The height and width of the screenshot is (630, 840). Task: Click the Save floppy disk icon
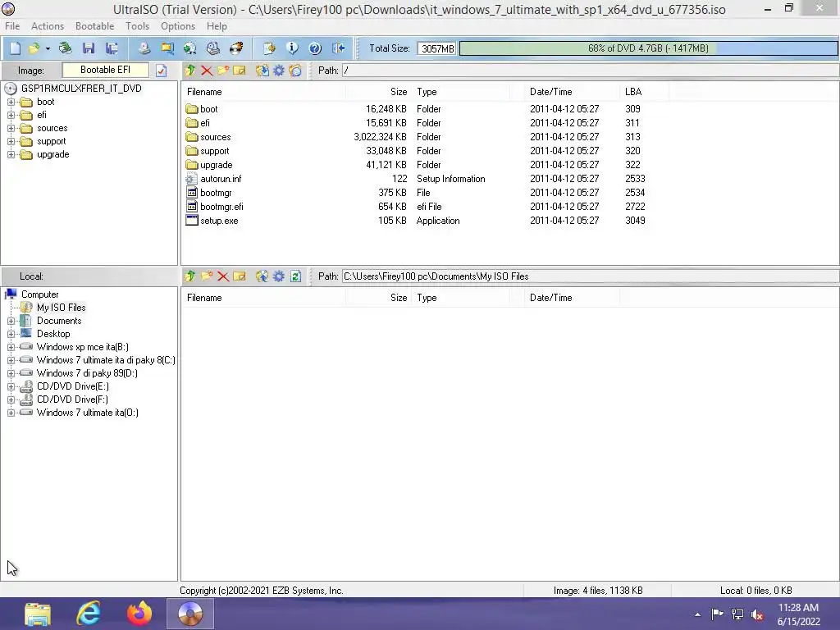[89, 48]
